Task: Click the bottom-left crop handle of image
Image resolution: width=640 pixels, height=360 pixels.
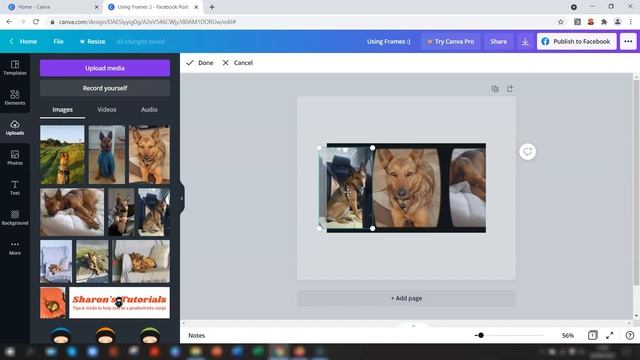Action: (x=319, y=229)
